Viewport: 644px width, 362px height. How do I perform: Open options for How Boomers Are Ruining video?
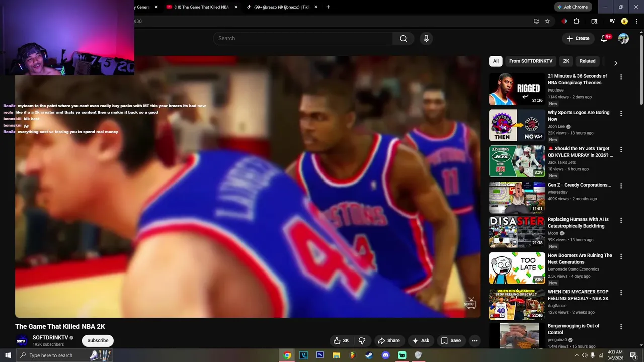click(x=621, y=256)
